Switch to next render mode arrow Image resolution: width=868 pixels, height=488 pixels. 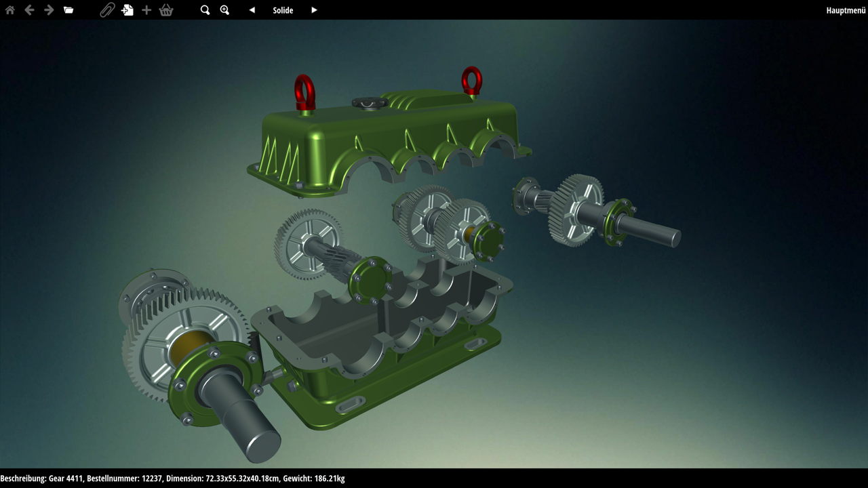[314, 10]
